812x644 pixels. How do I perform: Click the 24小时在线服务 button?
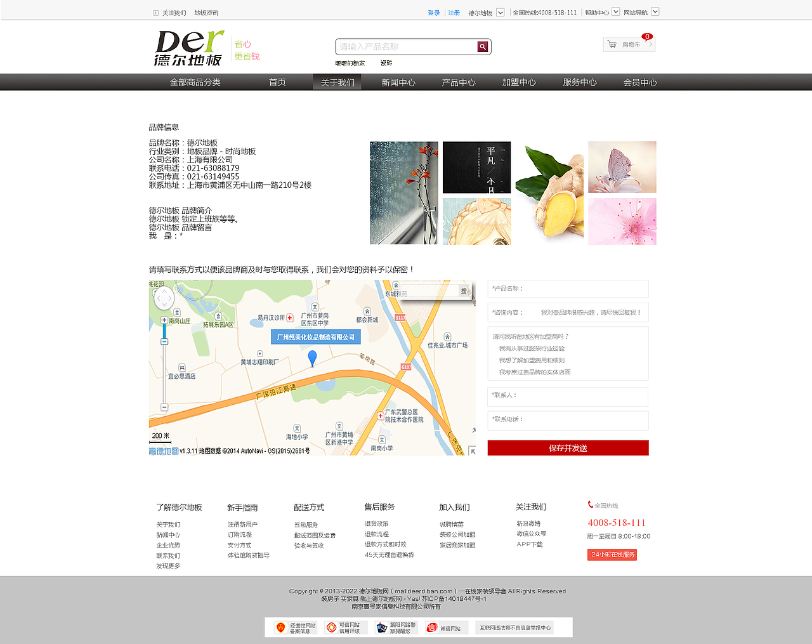[612, 555]
